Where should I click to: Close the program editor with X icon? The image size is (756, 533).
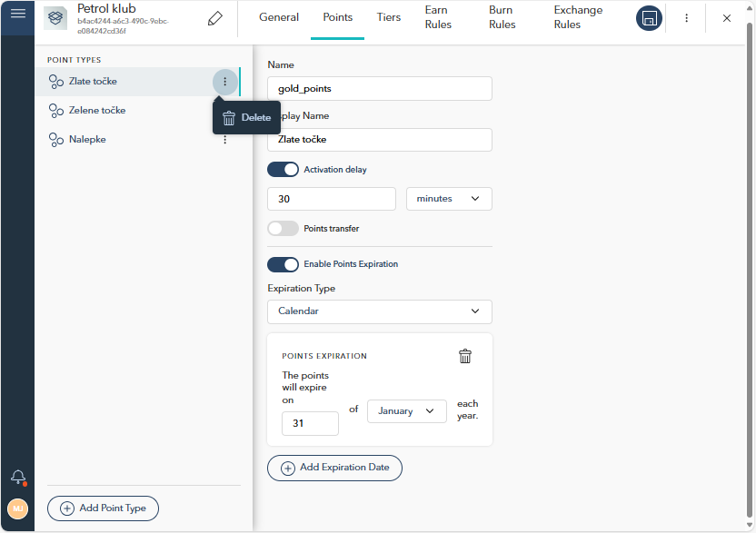pyautogui.click(x=727, y=18)
